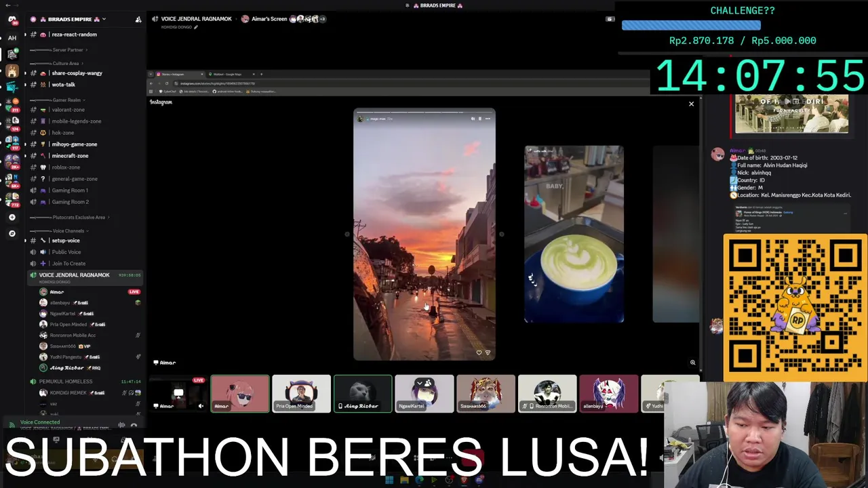
Task: Select Pria Open Minded participant tile
Action: pos(301,394)
